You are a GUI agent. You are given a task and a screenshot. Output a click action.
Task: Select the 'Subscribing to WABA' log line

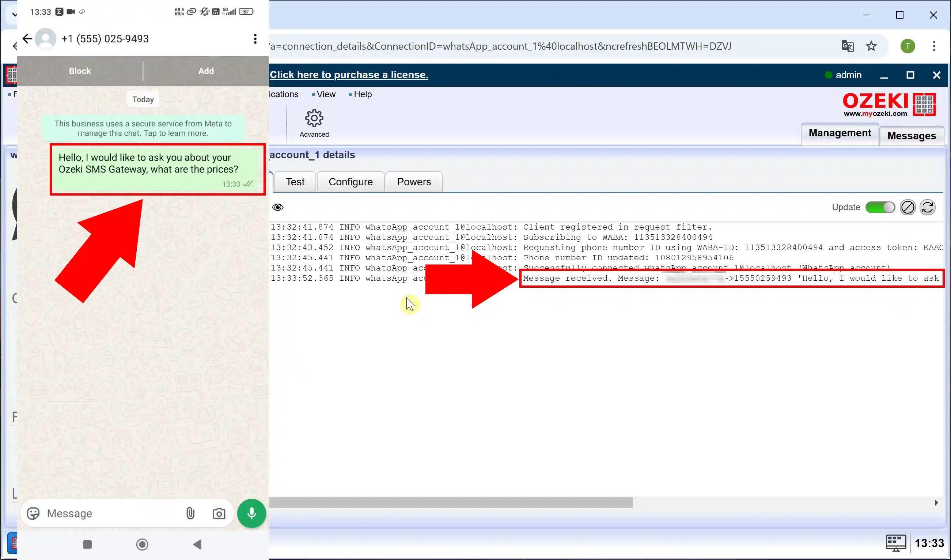click(x=491, y=237)
